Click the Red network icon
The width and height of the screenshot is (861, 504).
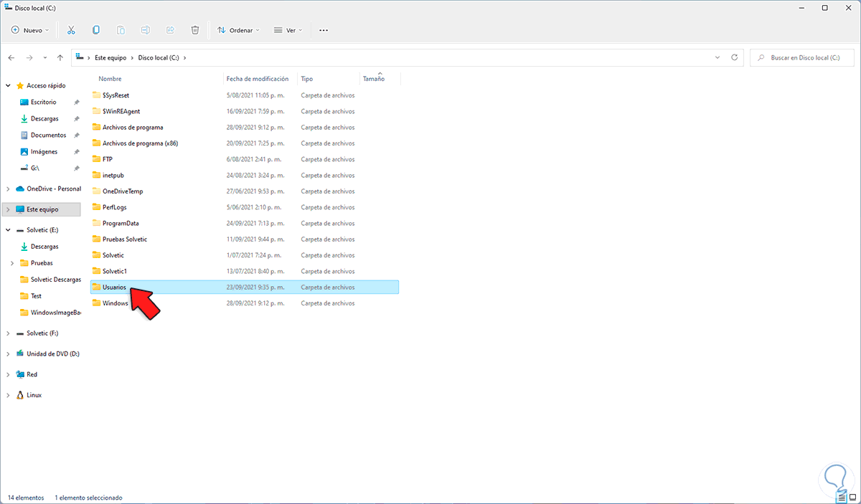[x=20, y=374]
